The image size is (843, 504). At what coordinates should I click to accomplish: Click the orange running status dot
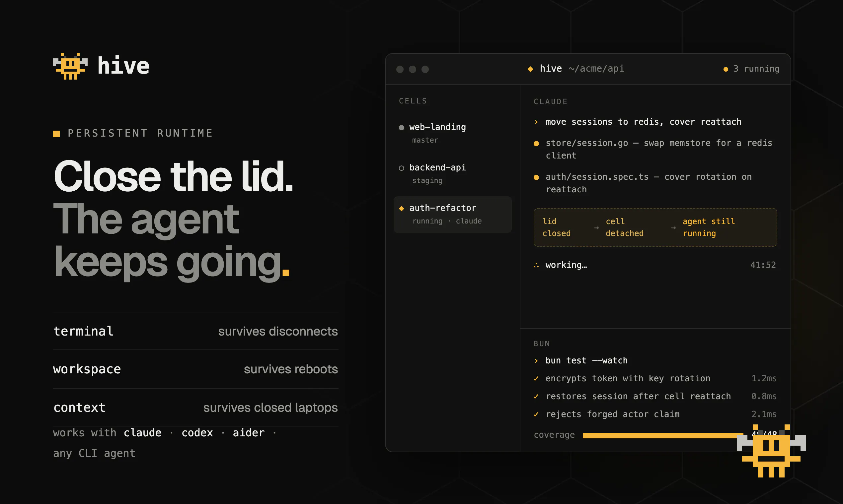(726, 69)
